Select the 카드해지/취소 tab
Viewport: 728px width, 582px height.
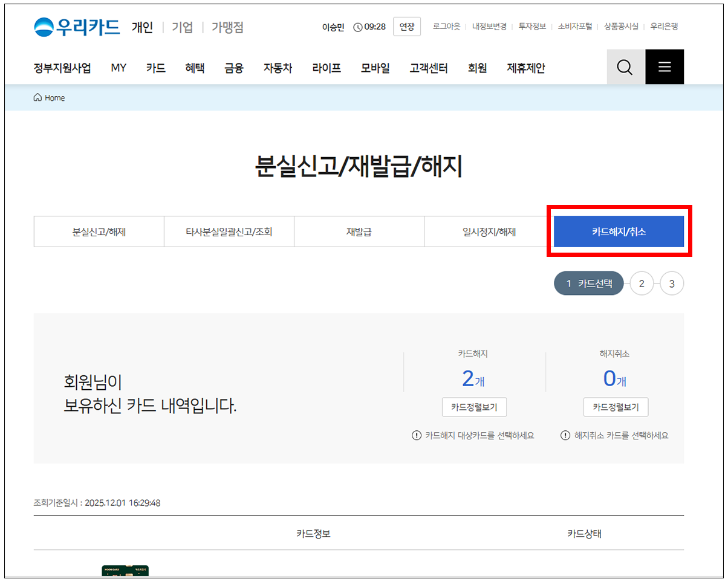pos(619,231)
